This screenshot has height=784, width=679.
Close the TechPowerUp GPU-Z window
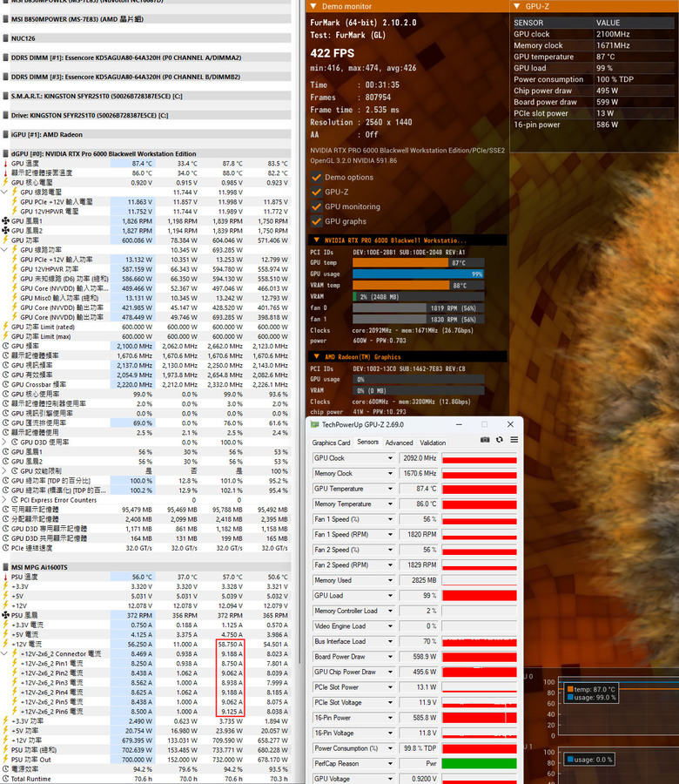[x=510, y=424]
